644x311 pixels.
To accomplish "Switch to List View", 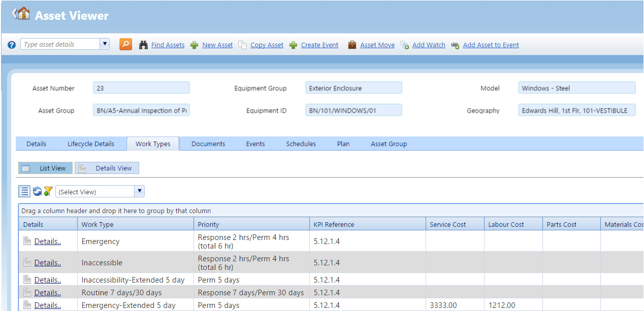I will point(45,168).
